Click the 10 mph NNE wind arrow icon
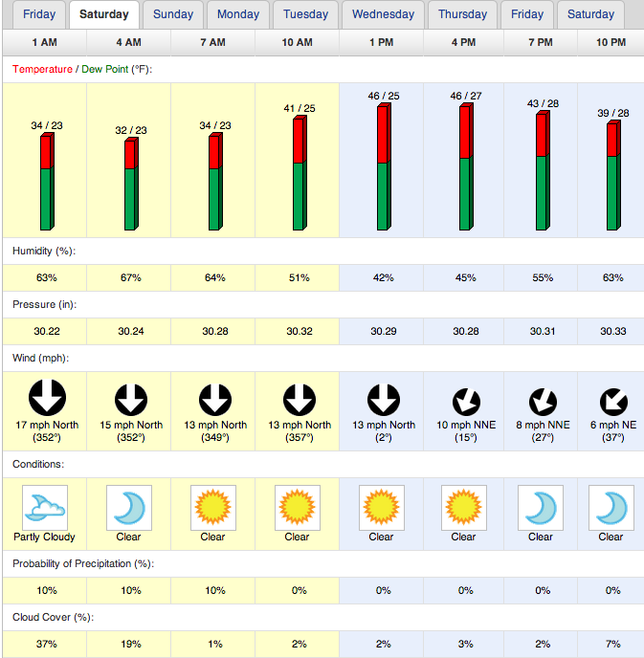The width and height of the screenshot is (644, 658). click(466, 402)
